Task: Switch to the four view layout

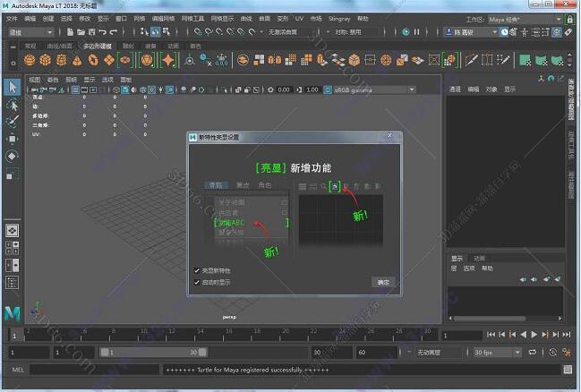Action: pos(13,248)
